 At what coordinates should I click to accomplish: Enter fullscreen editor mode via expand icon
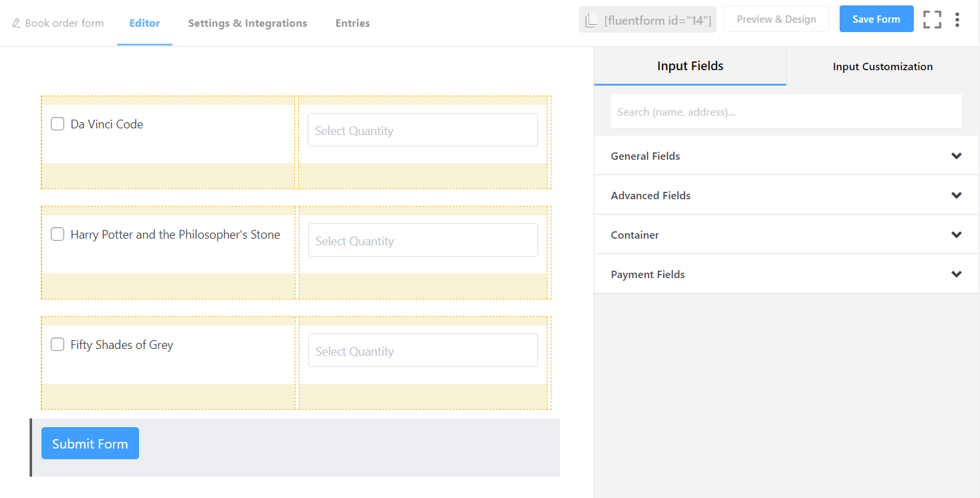point(932,19)
